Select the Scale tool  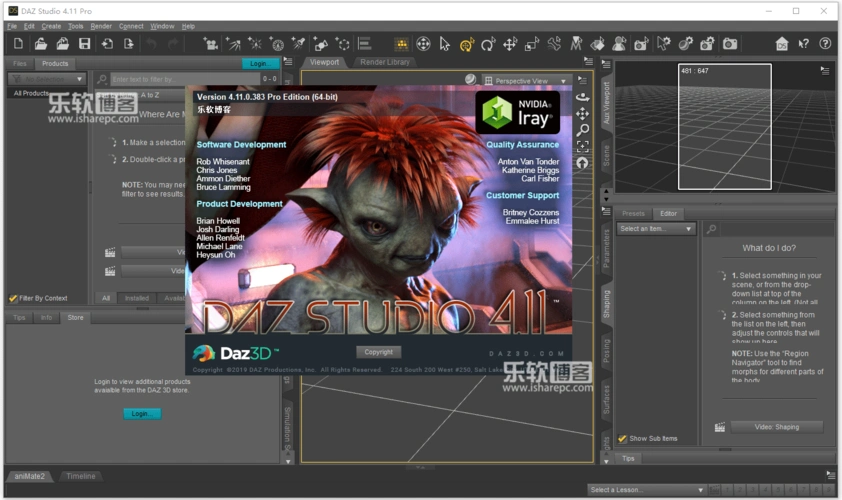click(x=532, y=44)
